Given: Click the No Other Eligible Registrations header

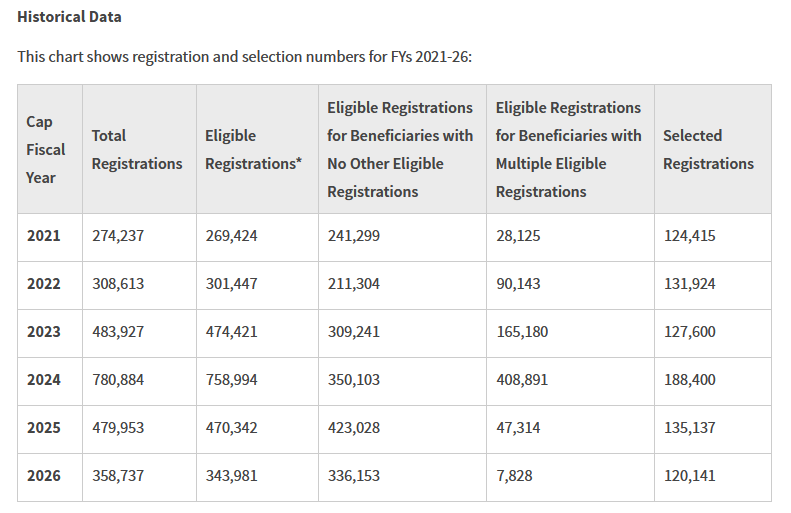Looking at the screenshot, I should [x=400, y=149].
